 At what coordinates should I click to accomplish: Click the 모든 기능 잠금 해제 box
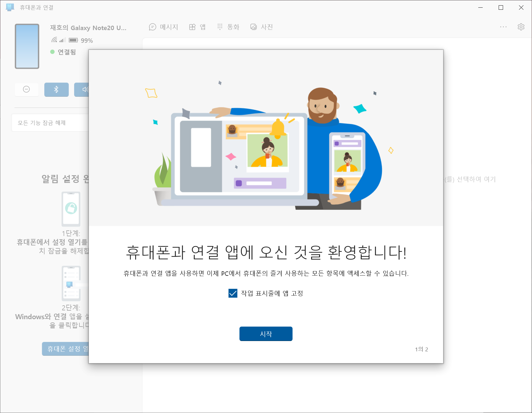coord(50,123)
